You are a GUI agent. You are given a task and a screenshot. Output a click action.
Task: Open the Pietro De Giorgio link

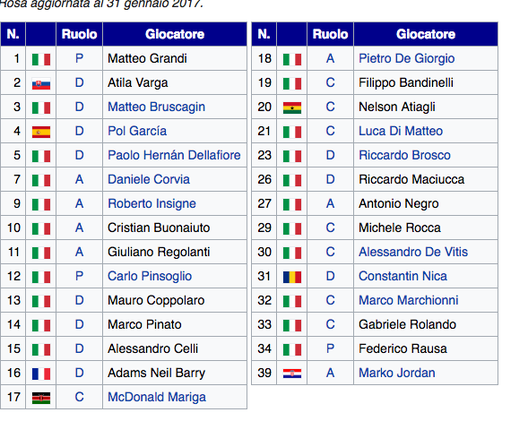tap(406, 59)
